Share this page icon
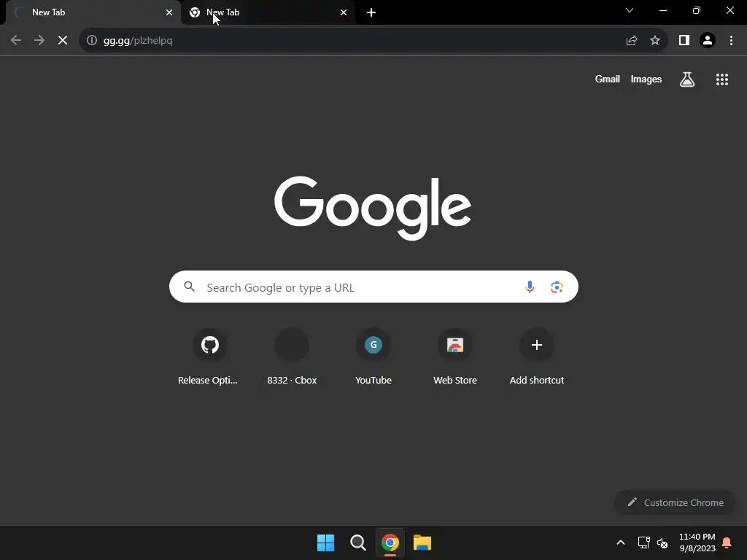Screen dimensions: 747x560 coord(632,41)
